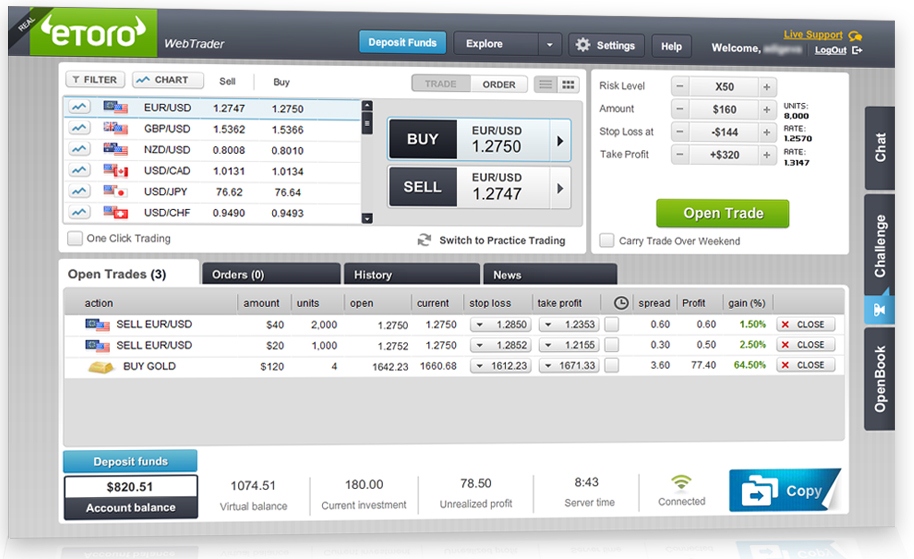Click the green Open Trade button

point(723,213)
